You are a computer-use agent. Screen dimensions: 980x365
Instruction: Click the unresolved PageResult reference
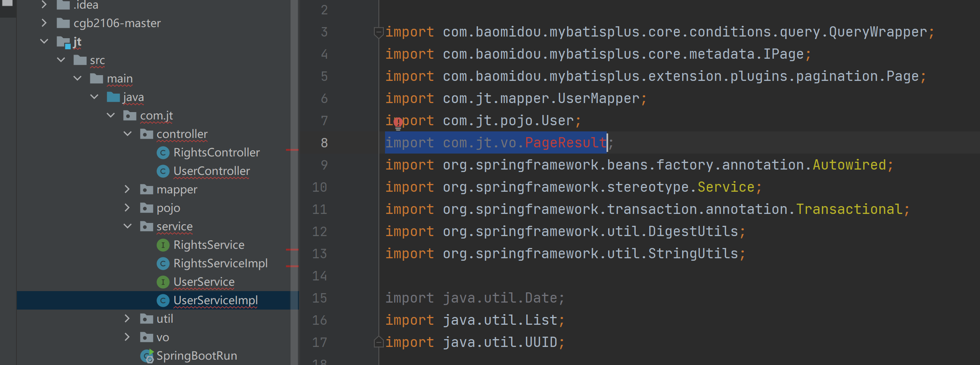click(566, 143)
